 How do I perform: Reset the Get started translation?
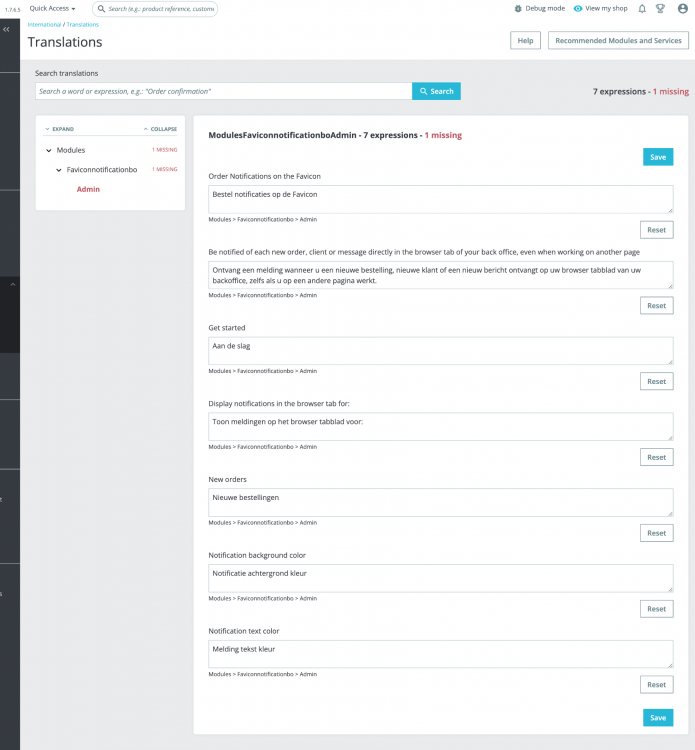(x=656, y=381)
